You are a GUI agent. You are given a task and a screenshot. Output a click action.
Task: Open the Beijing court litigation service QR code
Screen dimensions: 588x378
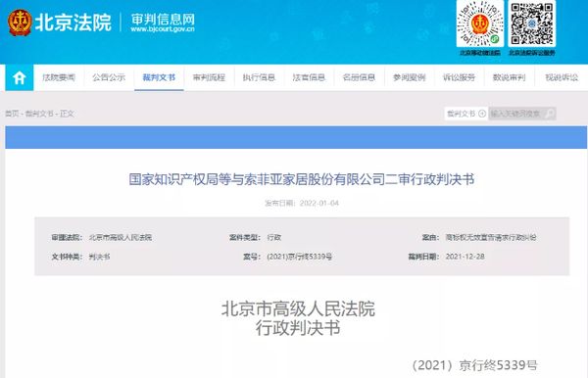(x=532, y=24)
